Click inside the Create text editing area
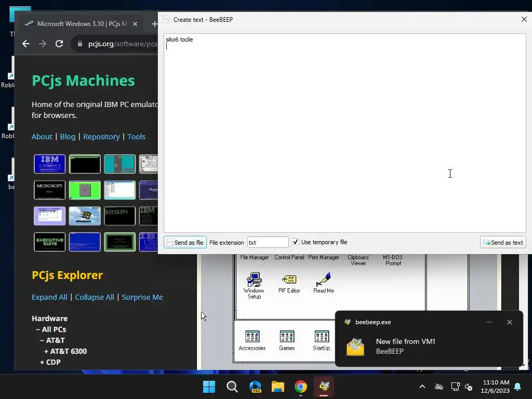 tap(345, 132)
